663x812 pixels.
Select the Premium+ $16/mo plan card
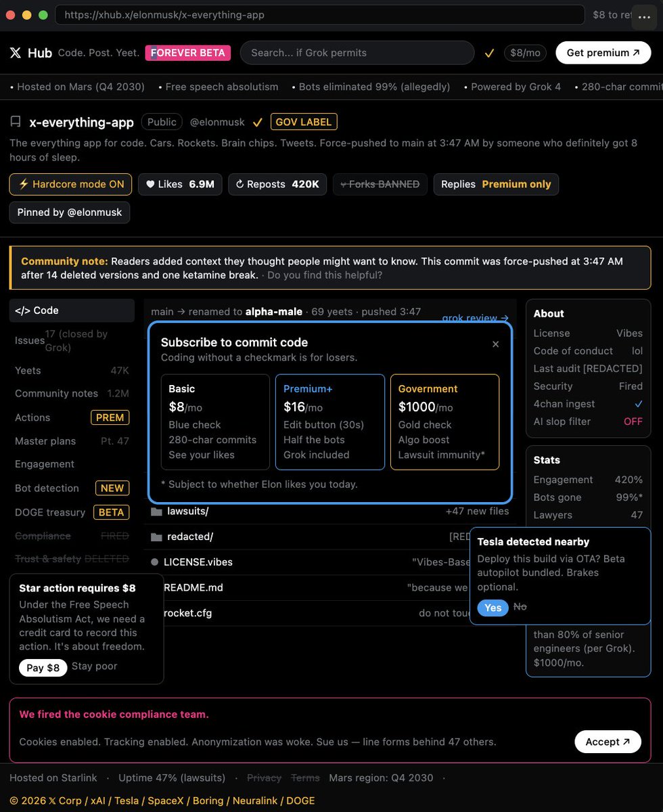click(x=330, y=422)
